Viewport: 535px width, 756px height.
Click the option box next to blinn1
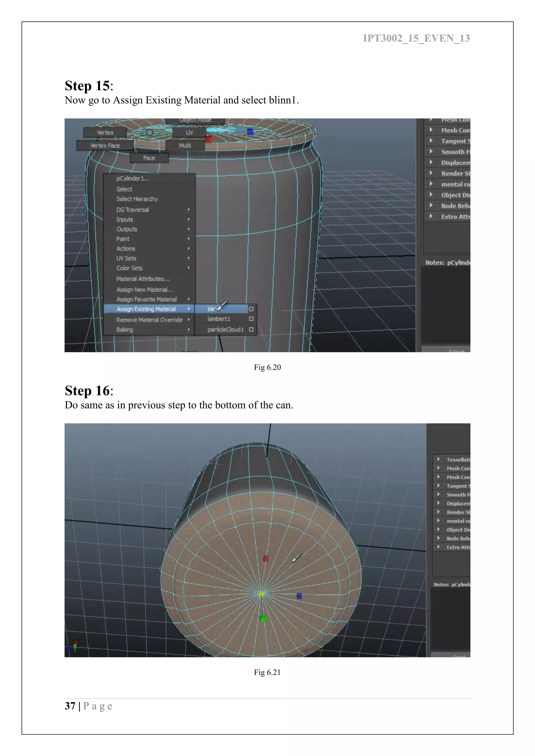(251, 309)
